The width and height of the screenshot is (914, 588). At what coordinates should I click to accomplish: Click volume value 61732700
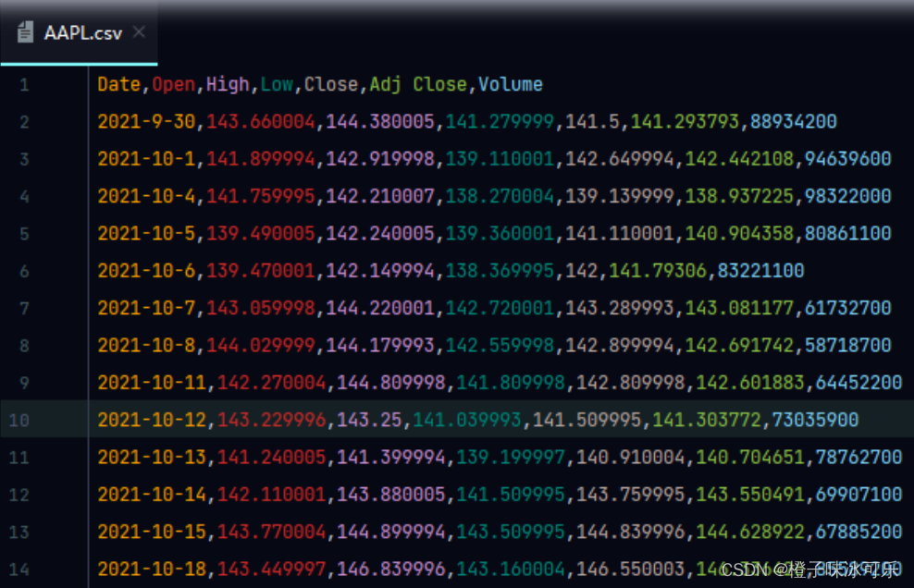coord(847,308)
